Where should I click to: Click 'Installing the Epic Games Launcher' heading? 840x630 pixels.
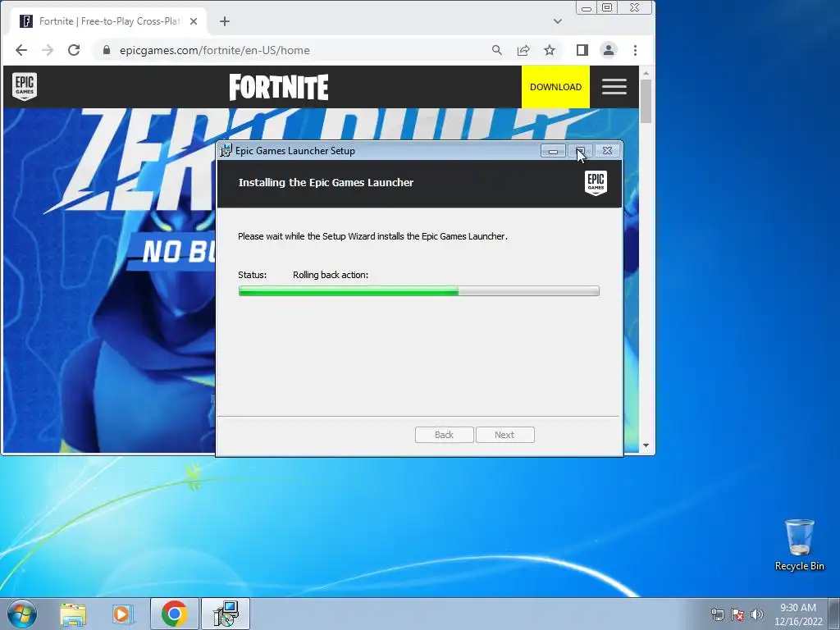point(326,183)
